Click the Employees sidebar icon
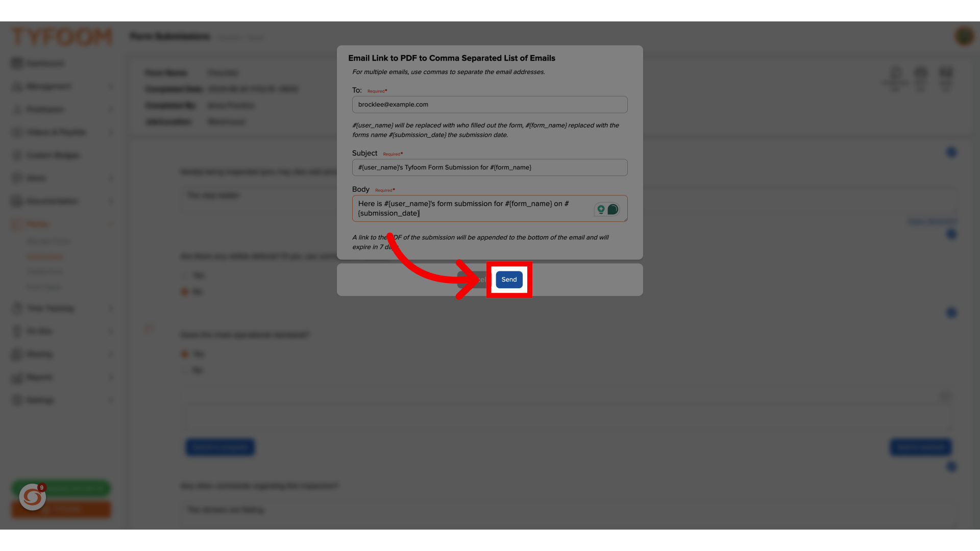The height and width of the screenshot is (551, 980). (x=17, y=109)
